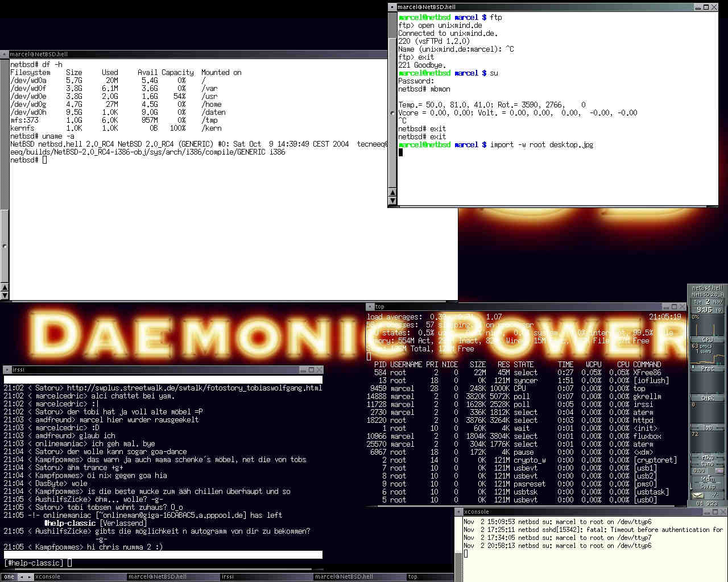Click the gkrellm process row in top
728x582 pixels.
514,397
